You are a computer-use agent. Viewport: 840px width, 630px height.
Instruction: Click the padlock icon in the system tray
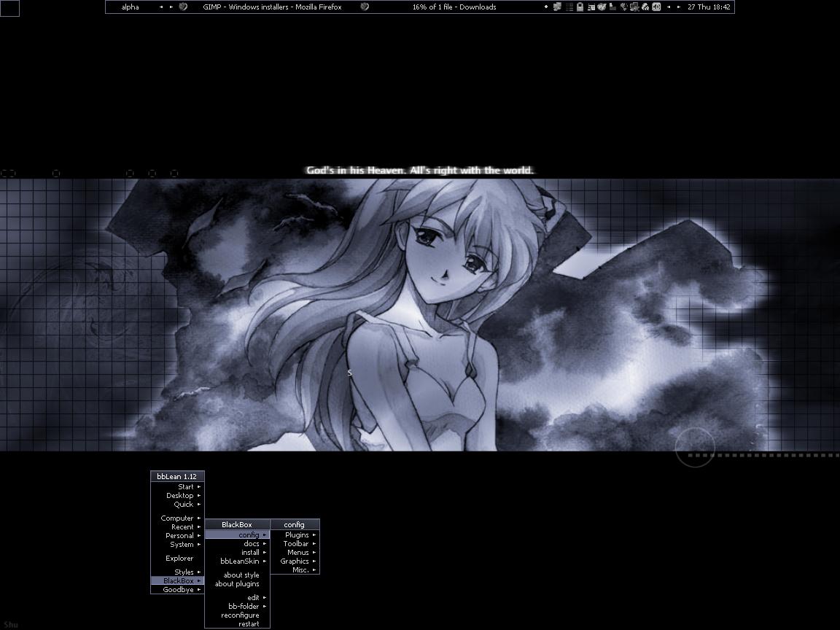[x=580, y=7]
